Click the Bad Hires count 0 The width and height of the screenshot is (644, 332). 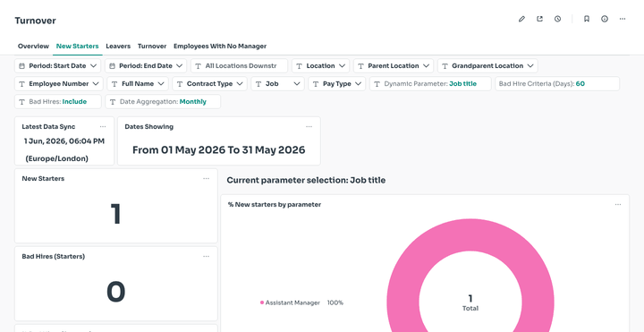tap(115, 292)
